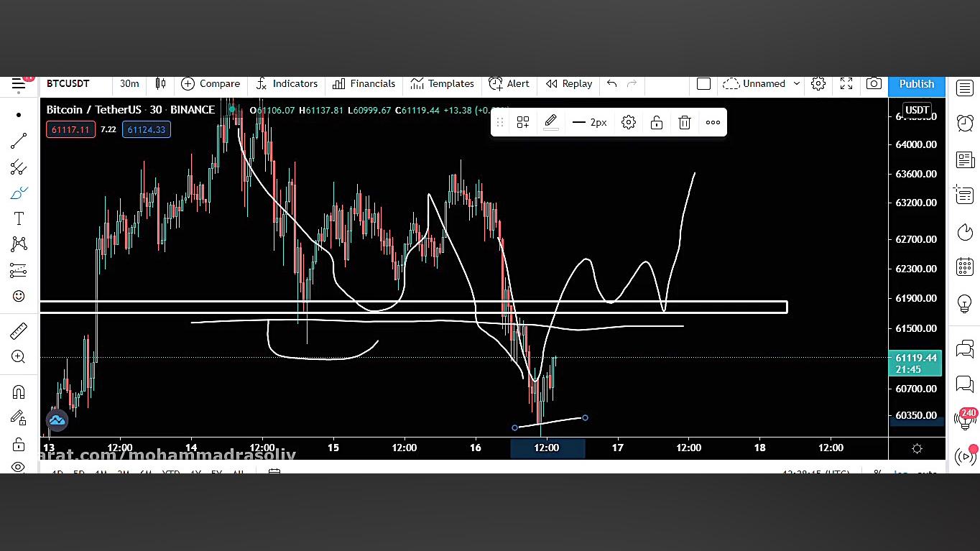Open the 30m interval dropdown

coord(129,83)
